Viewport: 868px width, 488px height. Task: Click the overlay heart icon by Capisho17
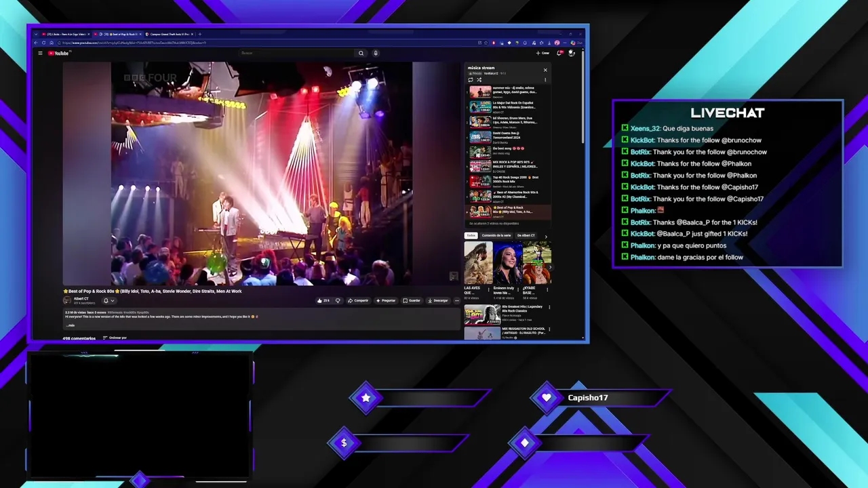click(x=547, y=398)
